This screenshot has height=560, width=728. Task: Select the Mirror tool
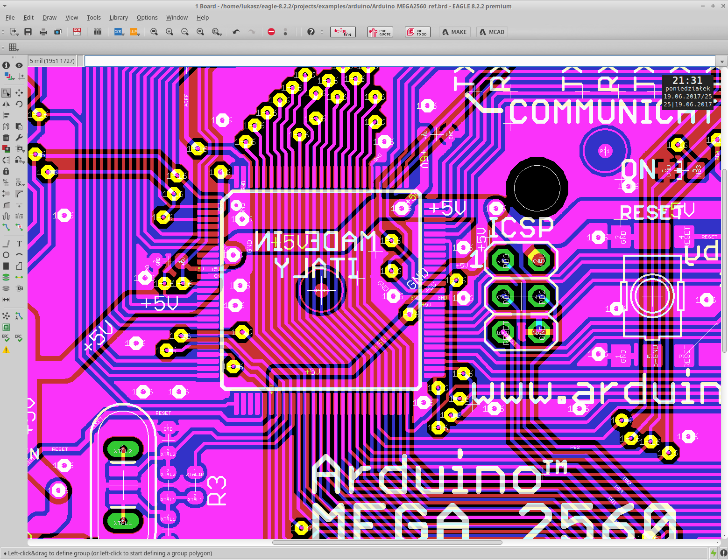tap(6, 104)
